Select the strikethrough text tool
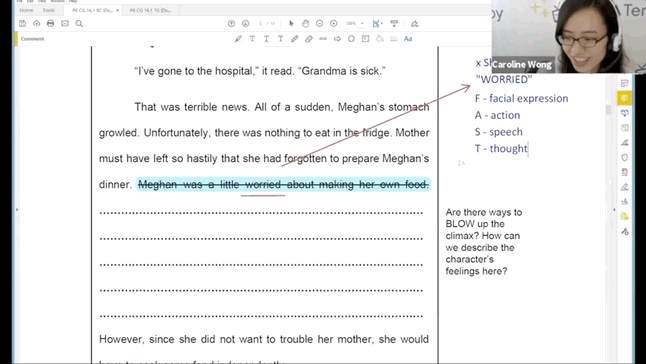 (252, 39)
